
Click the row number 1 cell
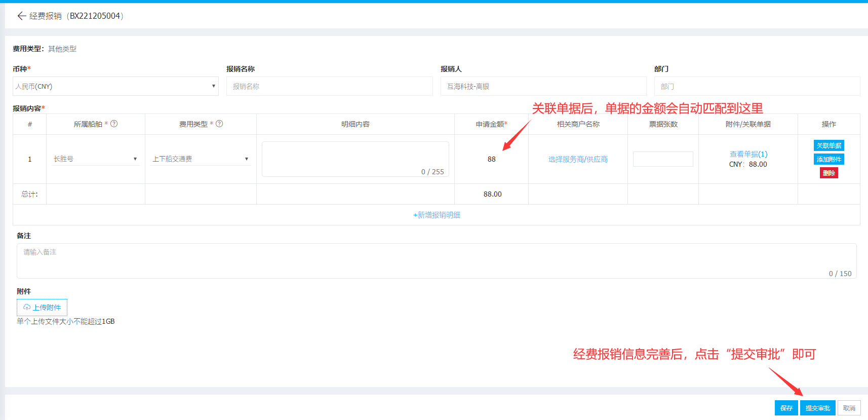pyautogui.click(x=30, y=159)
